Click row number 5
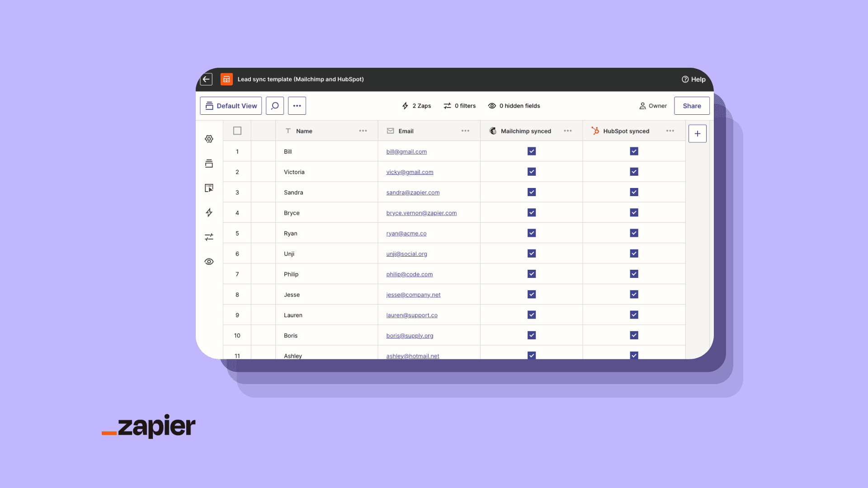 [x=237, y=234]
